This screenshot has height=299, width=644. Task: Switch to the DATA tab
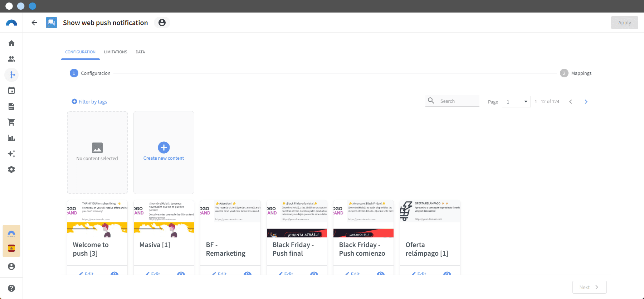pos(140,52)
